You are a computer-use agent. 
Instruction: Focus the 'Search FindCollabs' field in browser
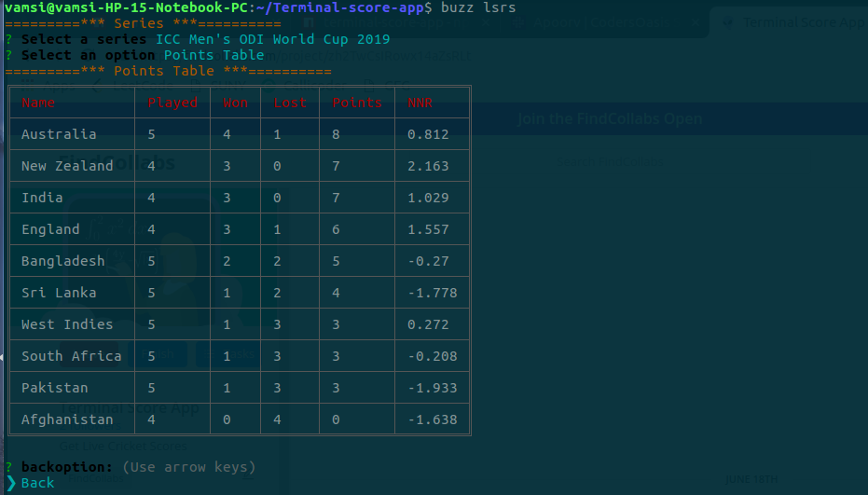coord(610,161)
